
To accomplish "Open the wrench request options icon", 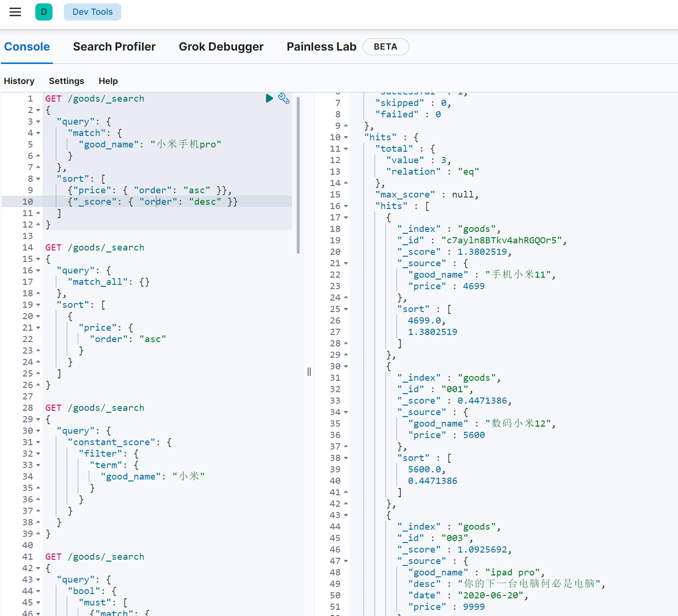I will pos(284,98).
